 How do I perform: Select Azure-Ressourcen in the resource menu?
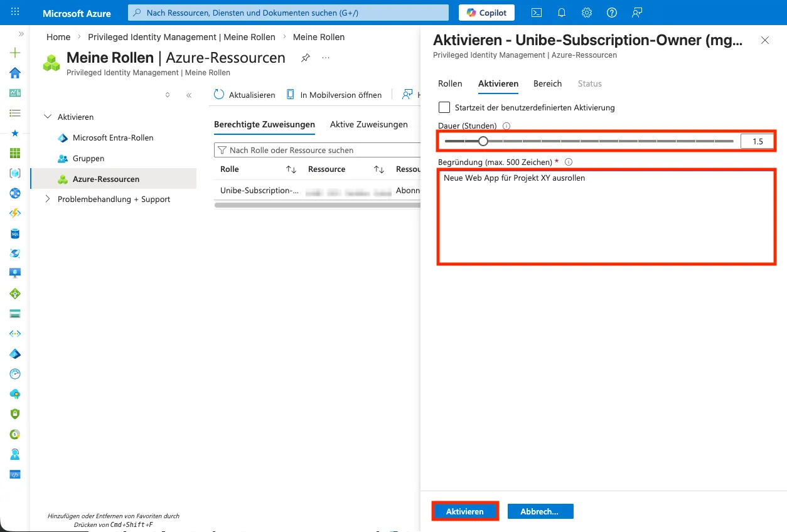pyautogui.click(x=113, y=179)
